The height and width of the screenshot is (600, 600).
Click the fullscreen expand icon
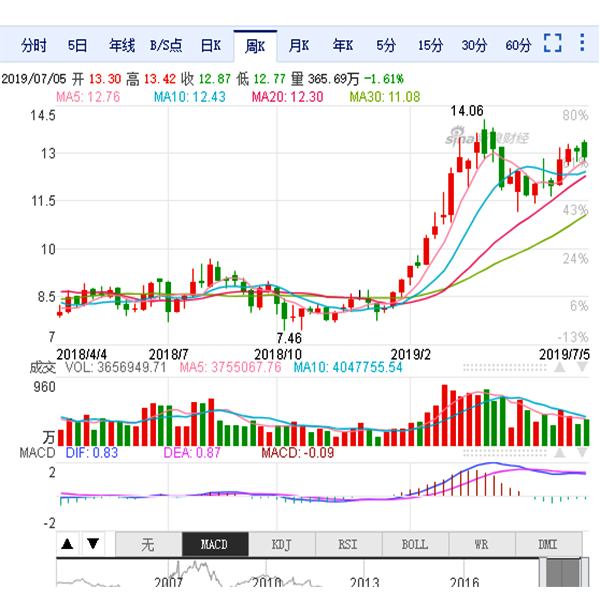553,45
